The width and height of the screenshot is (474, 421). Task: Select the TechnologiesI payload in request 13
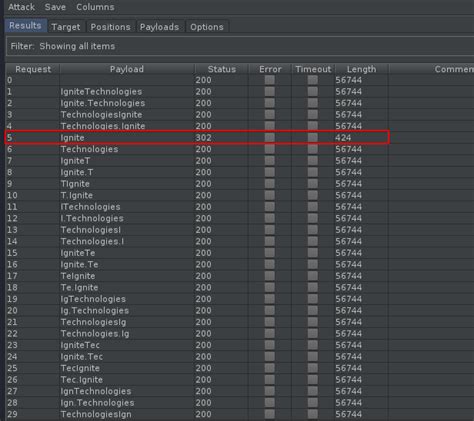pyautogui.click(x=91, y=230)
